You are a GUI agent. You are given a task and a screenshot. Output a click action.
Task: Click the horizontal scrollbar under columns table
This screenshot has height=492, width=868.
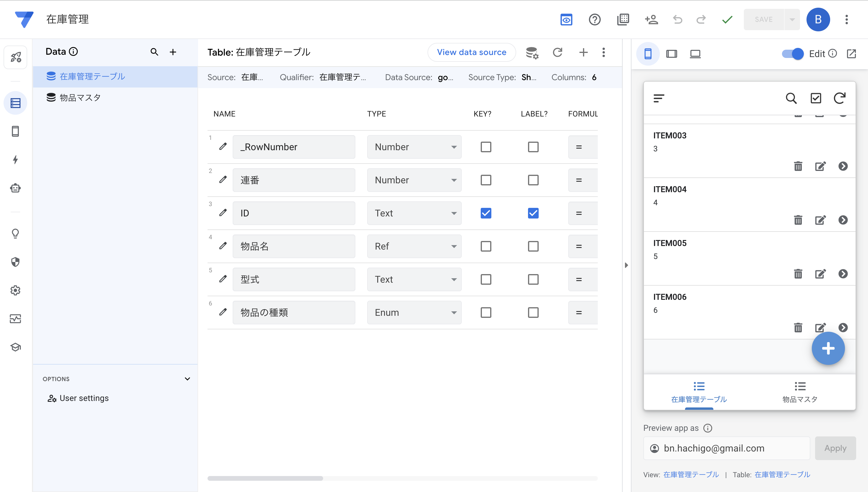pos(265,478)
